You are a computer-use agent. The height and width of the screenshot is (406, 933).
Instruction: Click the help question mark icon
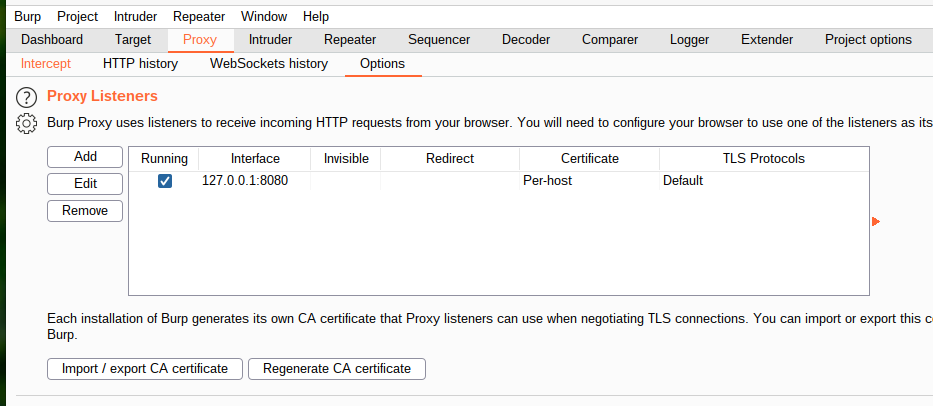click(26, 98)
